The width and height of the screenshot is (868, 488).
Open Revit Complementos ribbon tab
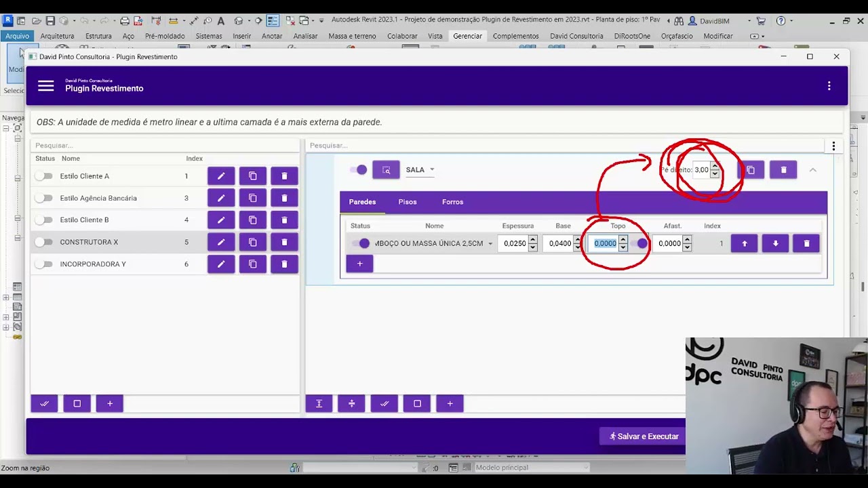pos(516,36)
